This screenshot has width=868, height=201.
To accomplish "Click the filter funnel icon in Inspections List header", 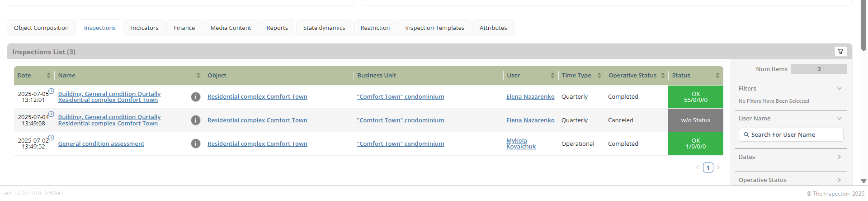I will coord(840,52).
